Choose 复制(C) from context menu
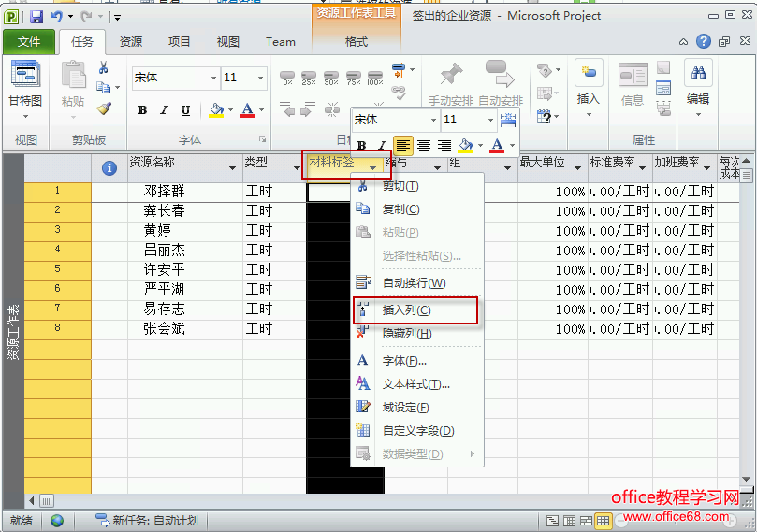 pyautogui.click(x=415, y=209)
